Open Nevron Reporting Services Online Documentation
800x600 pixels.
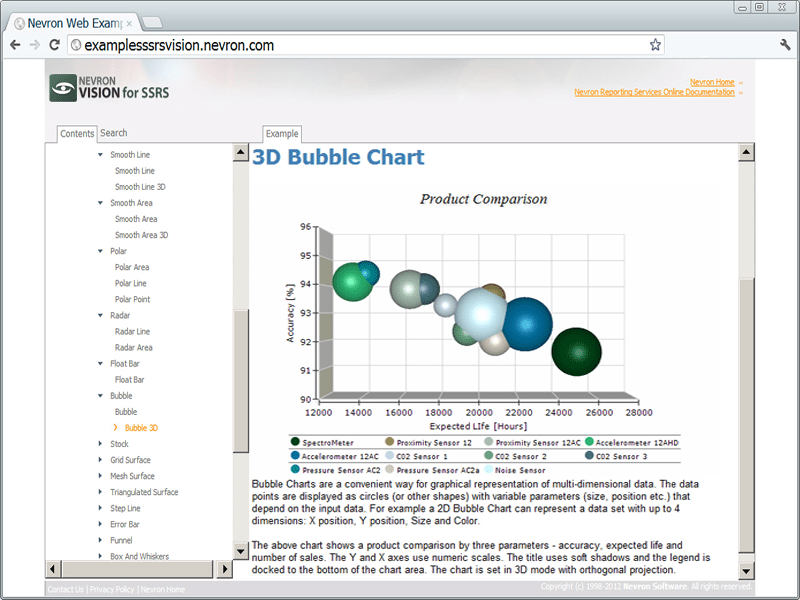(x=656, y=91)
